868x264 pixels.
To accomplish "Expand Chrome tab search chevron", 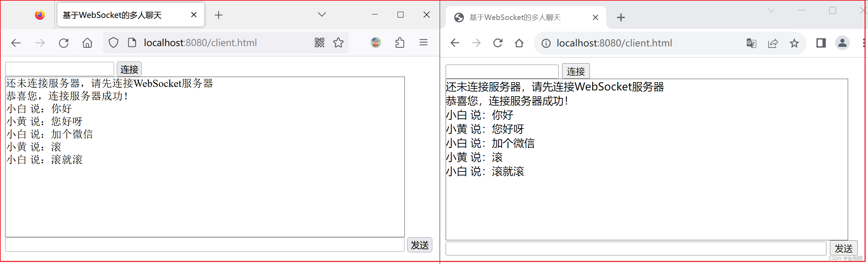I will click(771, 10).
